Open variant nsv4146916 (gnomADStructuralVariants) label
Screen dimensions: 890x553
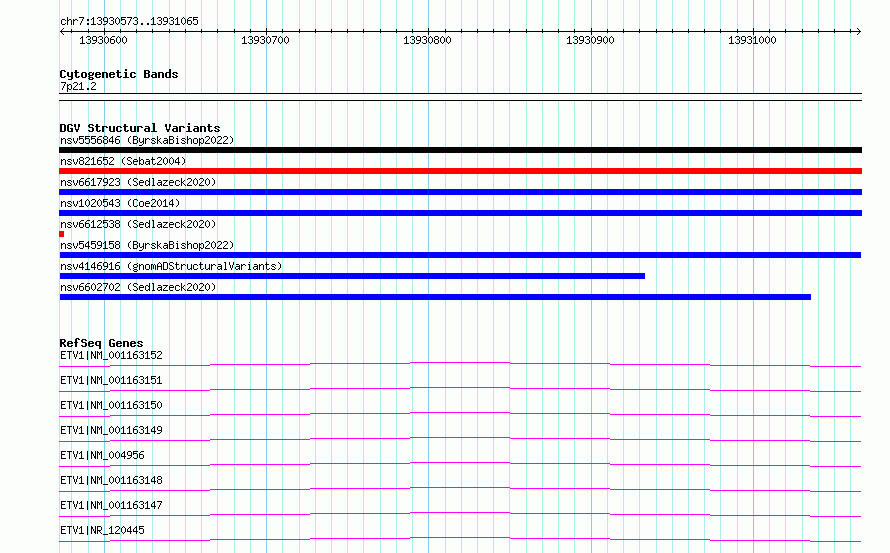click(171, 266)
